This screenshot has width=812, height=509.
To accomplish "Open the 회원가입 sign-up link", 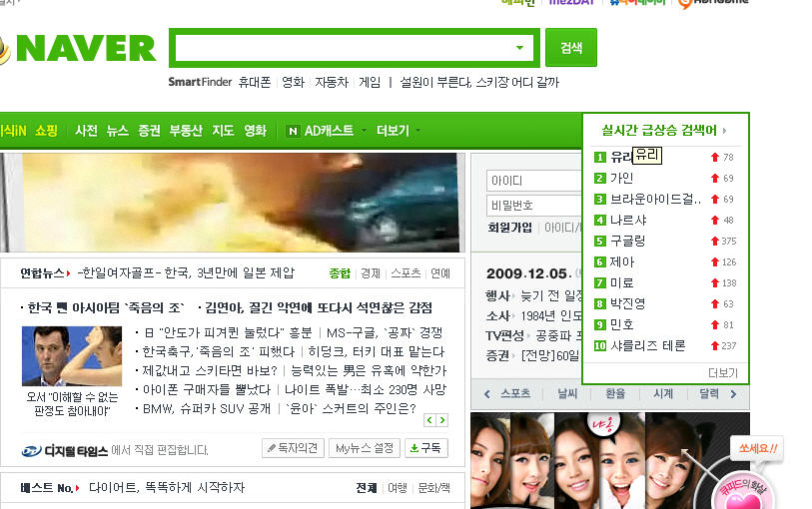I will pos(509,228).
